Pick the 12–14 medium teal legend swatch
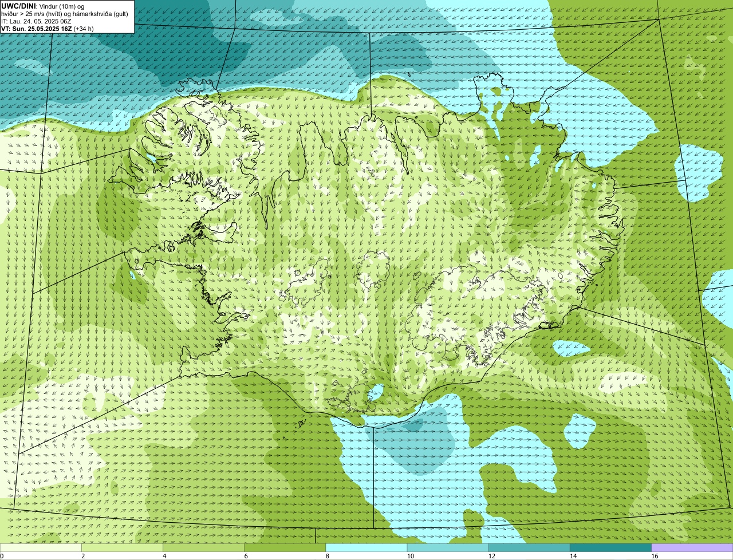733x560 pixels. (529, 548)
